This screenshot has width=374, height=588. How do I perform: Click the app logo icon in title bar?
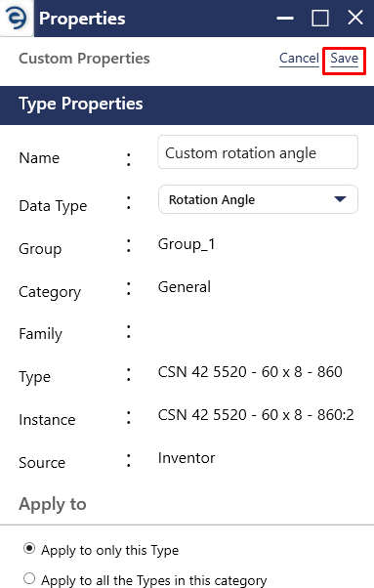(17, 18)
